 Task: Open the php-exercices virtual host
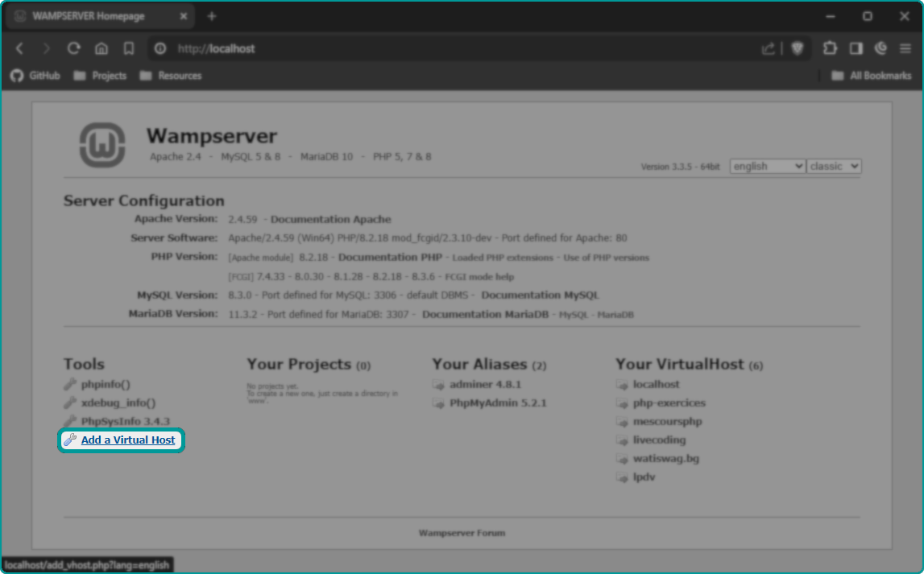pyautogui.click(x=669, y=403)
